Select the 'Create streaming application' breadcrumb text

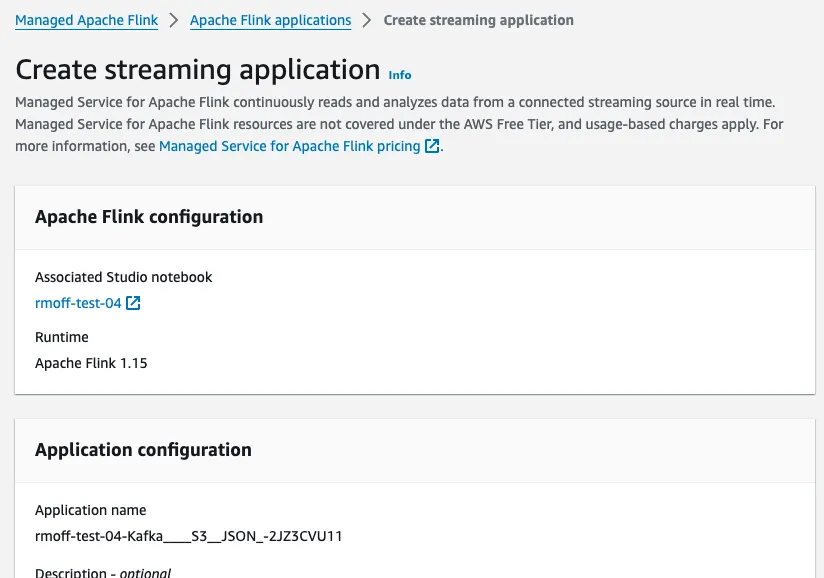[x=479, y=20]
